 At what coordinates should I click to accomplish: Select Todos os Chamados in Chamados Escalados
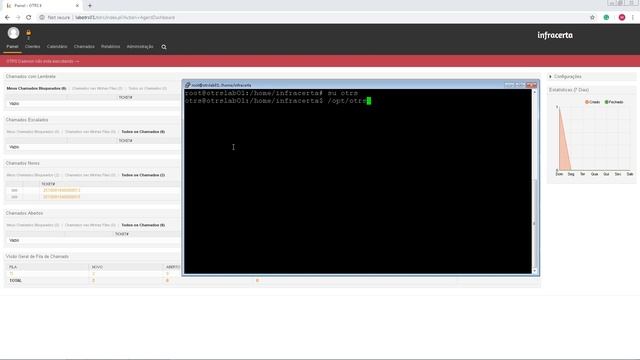(143, 132)
